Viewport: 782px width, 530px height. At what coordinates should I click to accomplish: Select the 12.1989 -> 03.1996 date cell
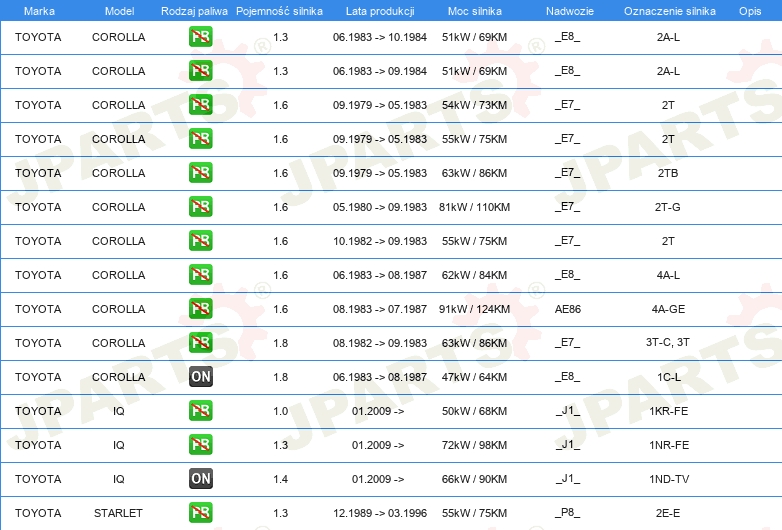(380, 513)
